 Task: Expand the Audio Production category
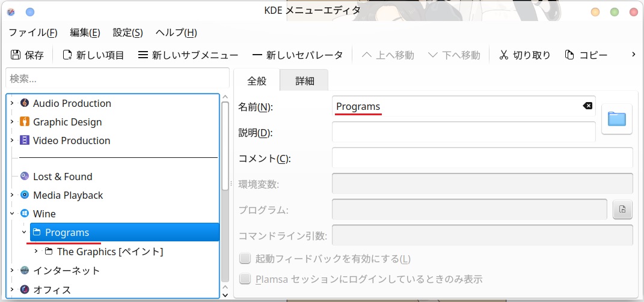click(12, 103)
